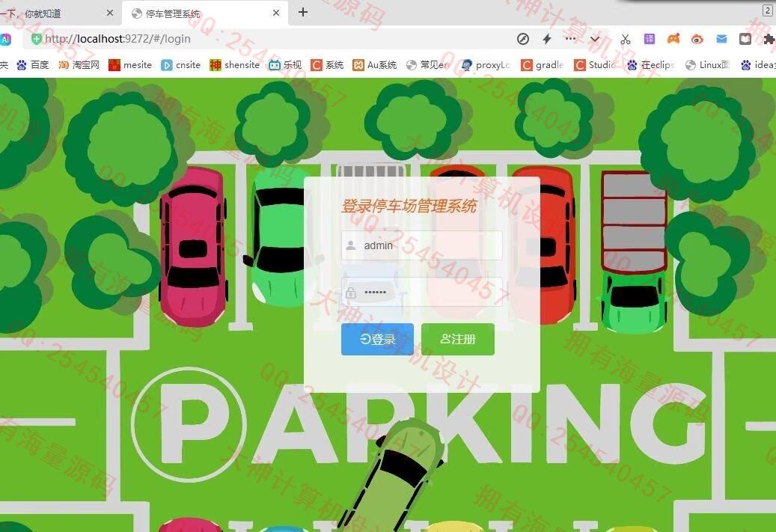Click the lightning bolt speed mode icon

547,39
